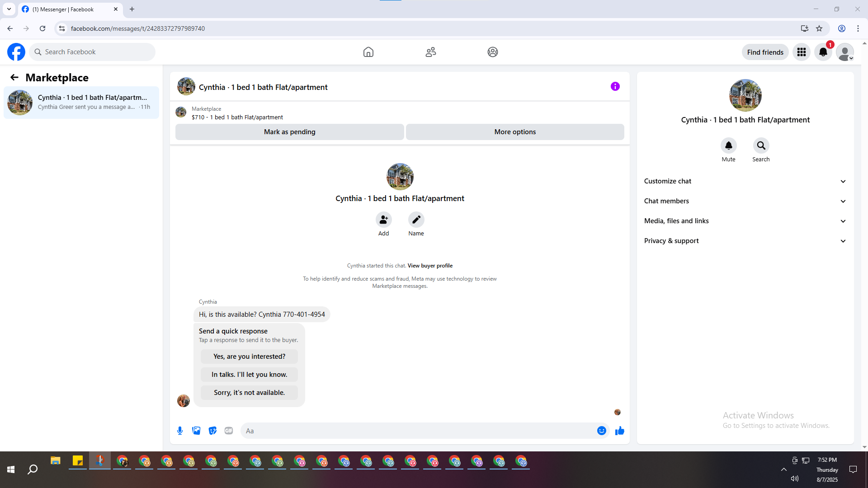868x488 pixels.
Task: Open a new browser tab
Action: pos(132,9)
